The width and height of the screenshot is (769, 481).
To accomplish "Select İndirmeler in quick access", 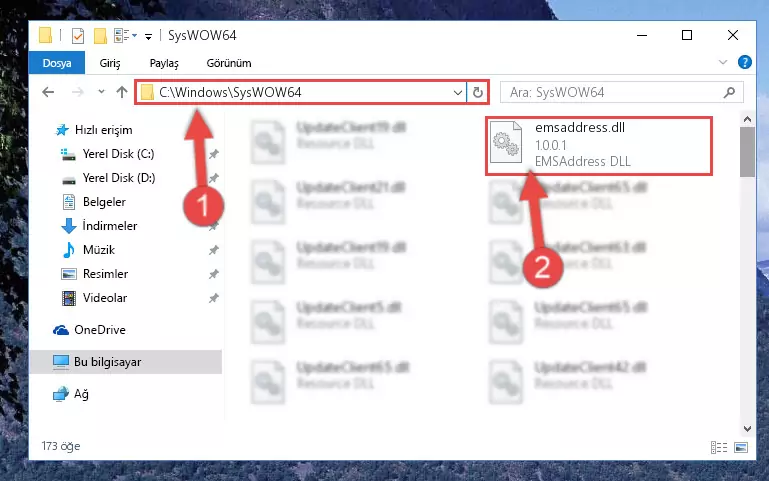I will point(109,226).
